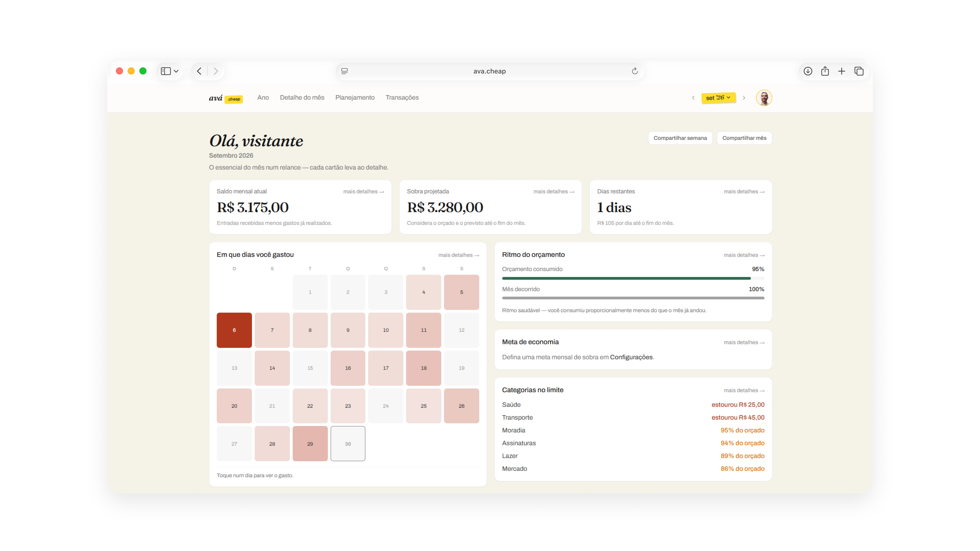The width and height of the screenshot is (980, 551).
Task: Open the Safari downloads icon
Action: [808, 71]
